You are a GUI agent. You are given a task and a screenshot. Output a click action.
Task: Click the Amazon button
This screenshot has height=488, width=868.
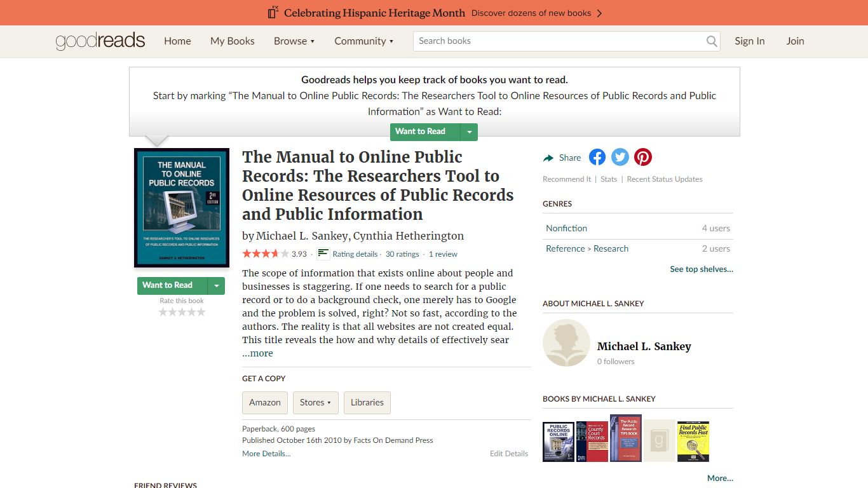click(265, 402)
